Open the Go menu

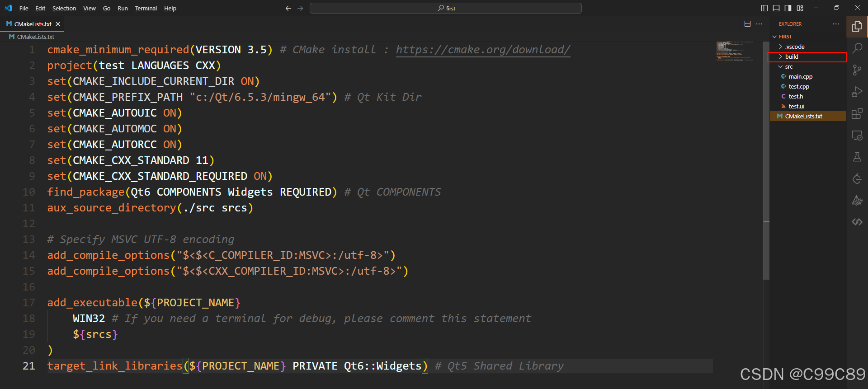(107, 8)
